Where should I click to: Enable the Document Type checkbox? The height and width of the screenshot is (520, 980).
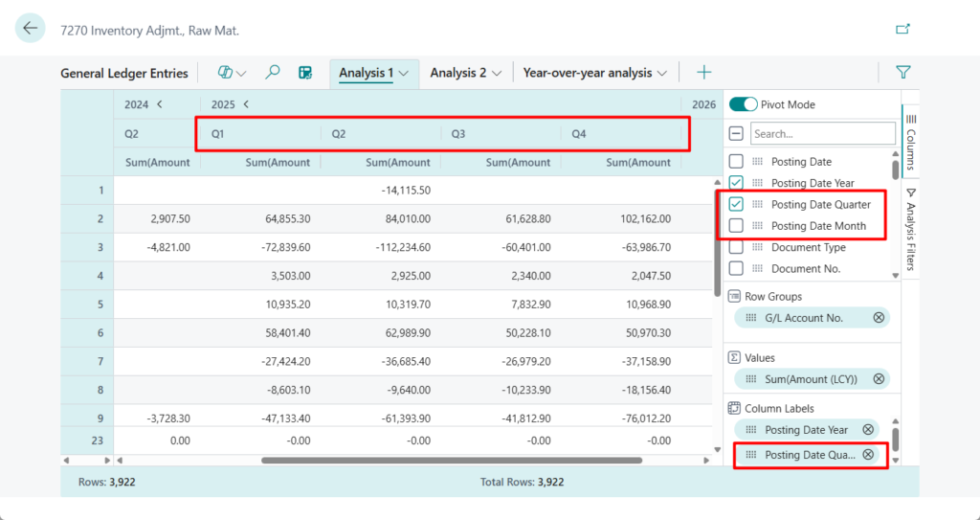click(x=736, y=247)
